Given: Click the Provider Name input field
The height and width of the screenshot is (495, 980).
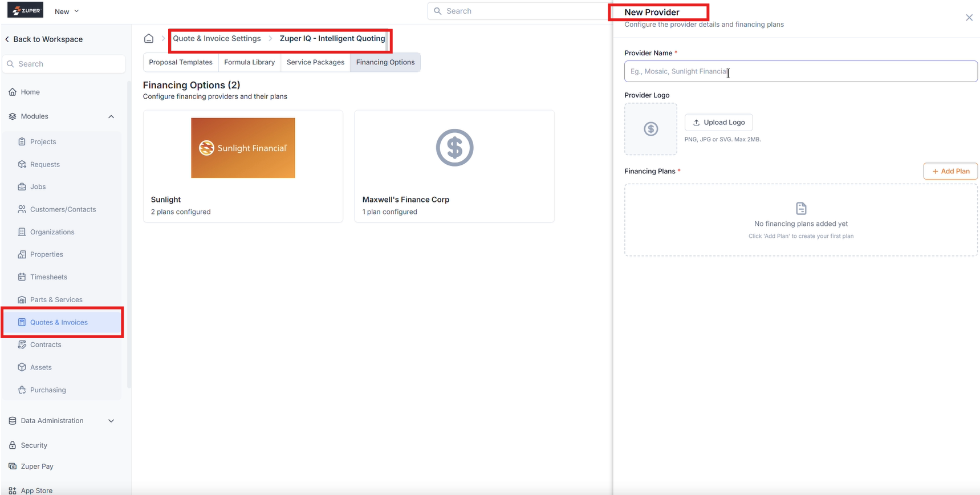Looking at the screenshot, I should (x=800, y=71).
